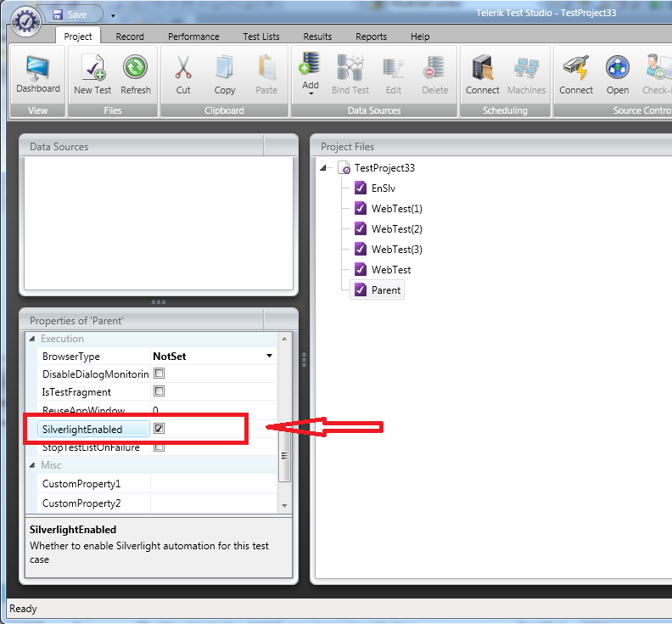Open the Help tab

click(420, 37)
